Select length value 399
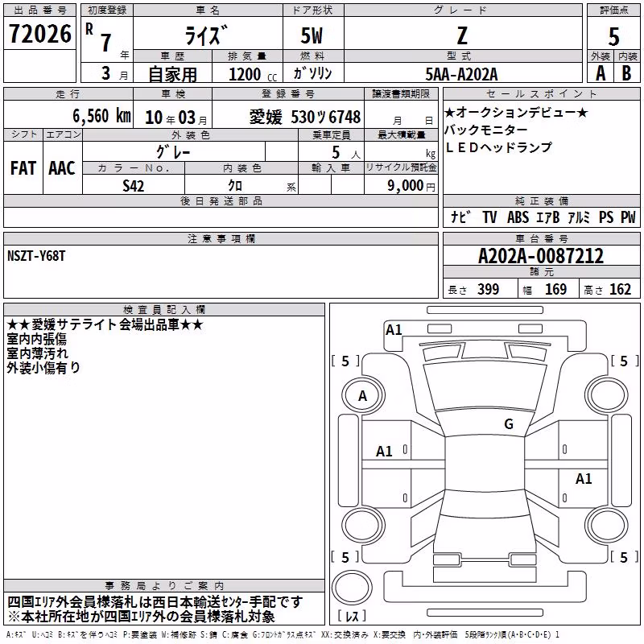The image size is (644, 644). [489, 289]
